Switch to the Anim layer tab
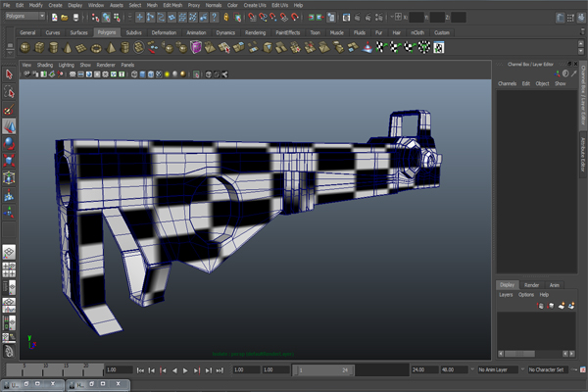This screenshot has width=588, height=392. tap(555, 285)
